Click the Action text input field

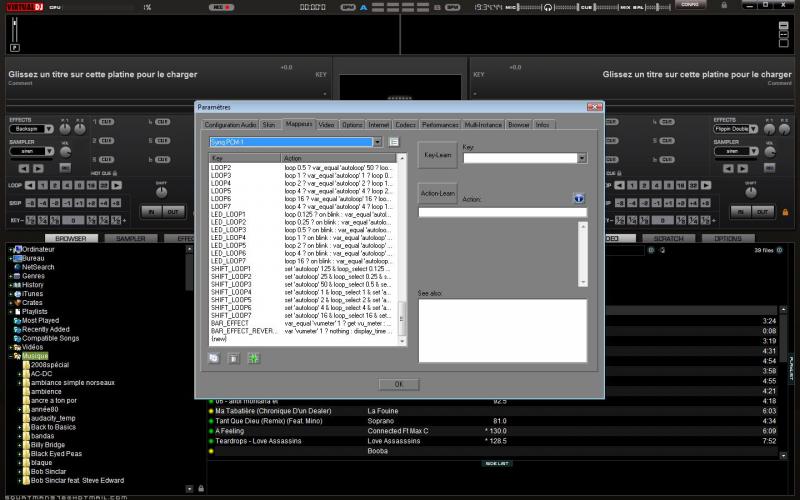click(x=502, y=212)
